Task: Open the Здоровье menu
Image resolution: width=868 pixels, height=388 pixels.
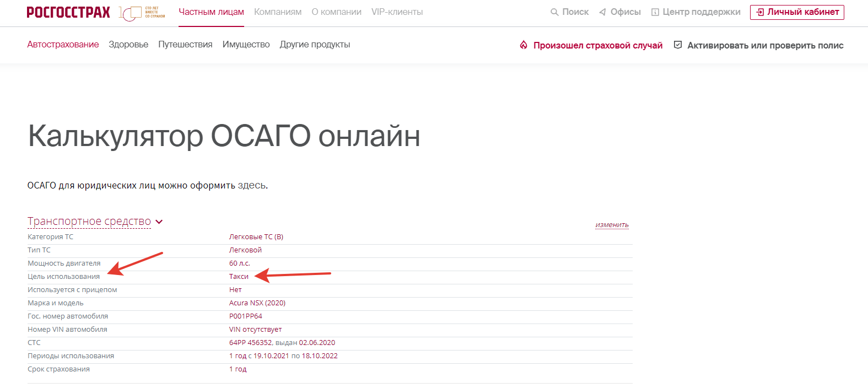Action: (128, 45)
